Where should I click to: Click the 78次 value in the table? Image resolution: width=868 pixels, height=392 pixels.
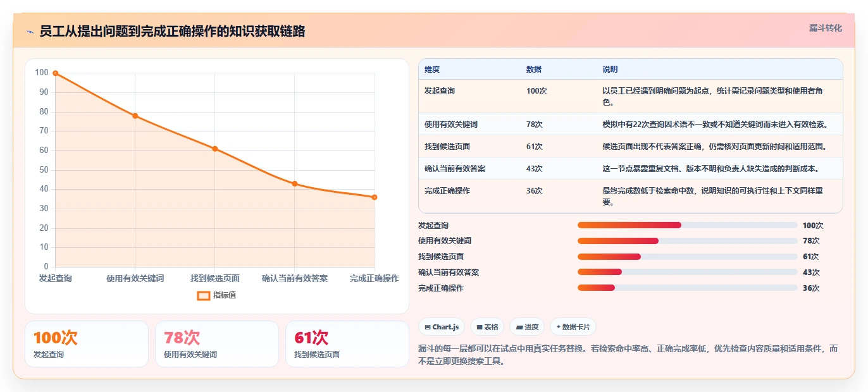(535, 125)
